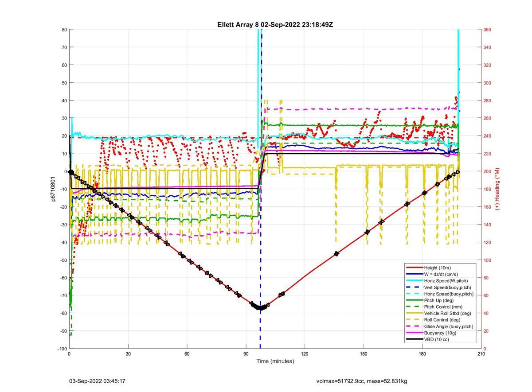Select legend entry "Pitch Control (mm)"
532x392 pixels.
442,307
